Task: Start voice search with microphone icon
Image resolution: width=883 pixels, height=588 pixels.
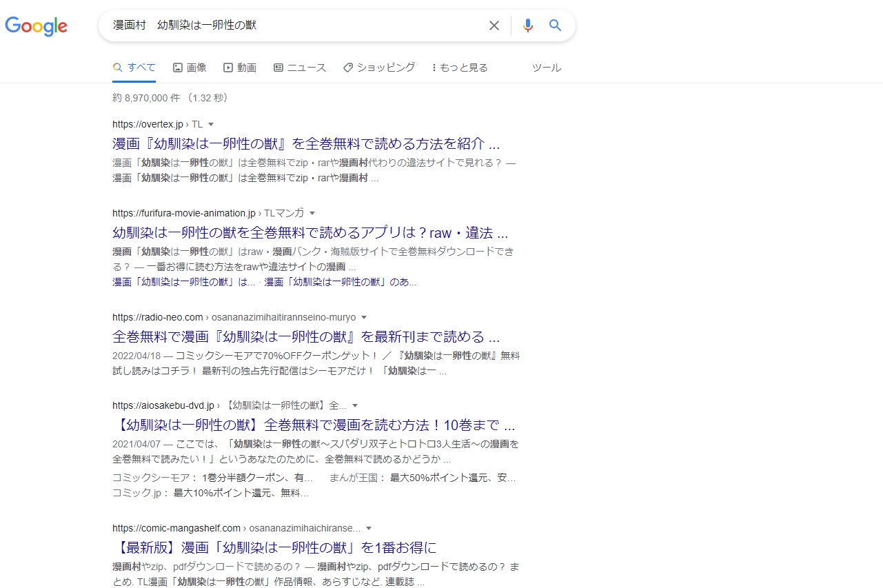Action: tap(528, 26)
